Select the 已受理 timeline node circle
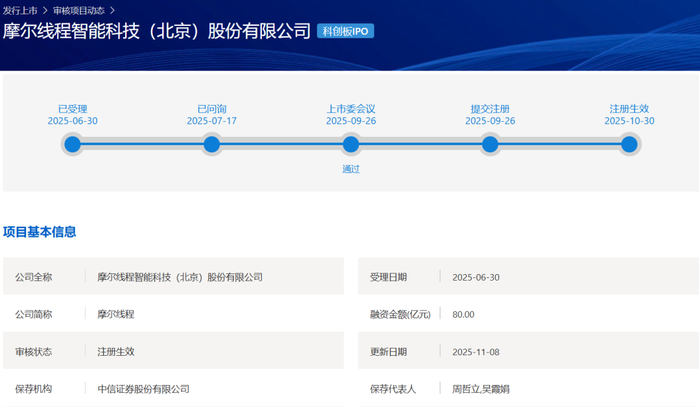 click(72, 145)
